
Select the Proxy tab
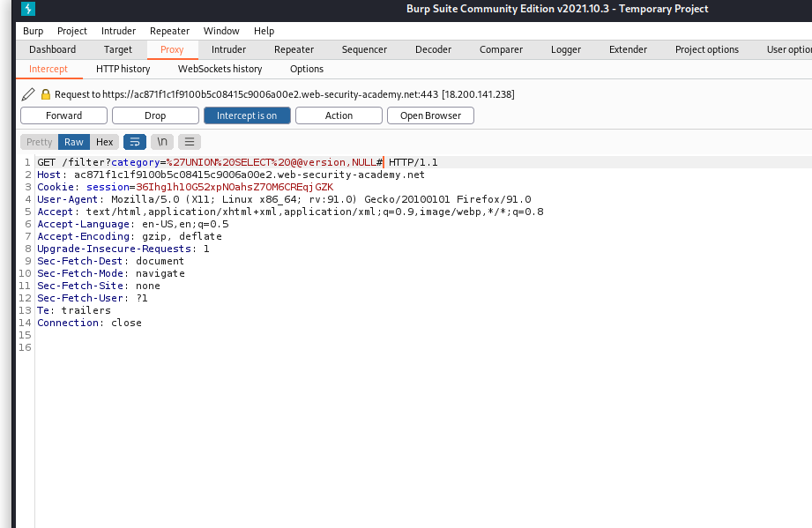click(172, 49)
